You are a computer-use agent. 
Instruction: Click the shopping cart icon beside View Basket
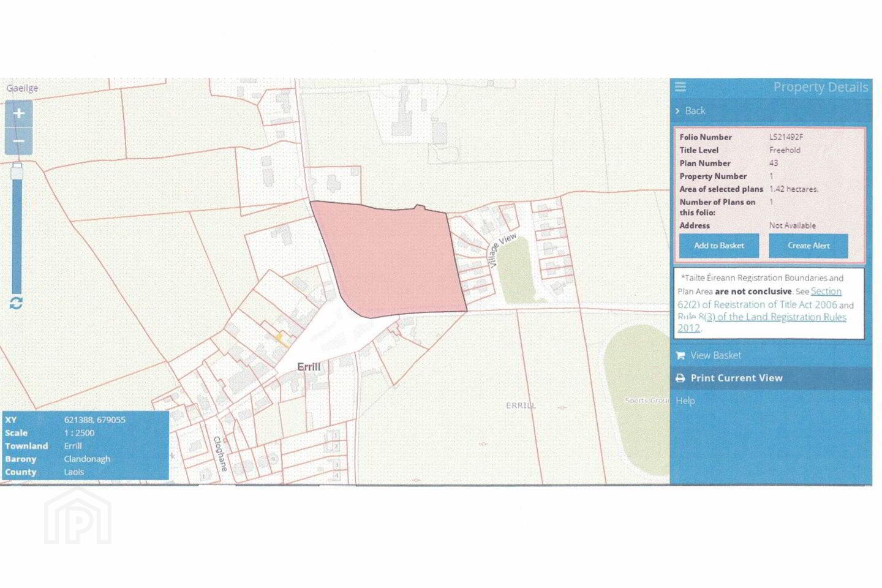(x=680, y=355)
